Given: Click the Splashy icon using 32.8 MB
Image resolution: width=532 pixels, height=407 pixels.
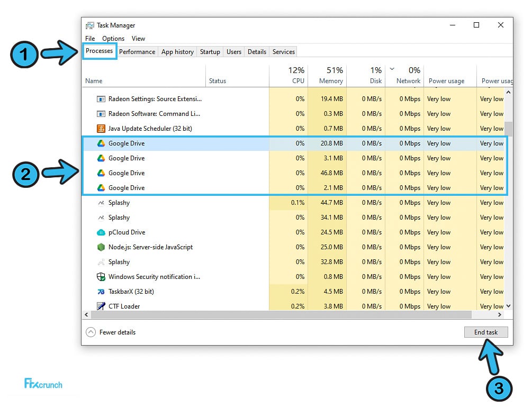Looking at the screenshot, I should [x=101, y=262].
